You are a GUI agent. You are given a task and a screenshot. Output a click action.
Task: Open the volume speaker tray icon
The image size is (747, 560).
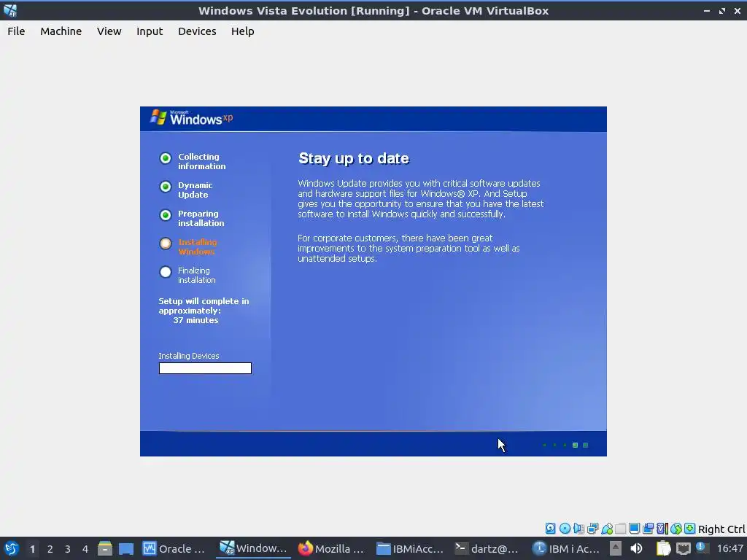coord(636,548)
